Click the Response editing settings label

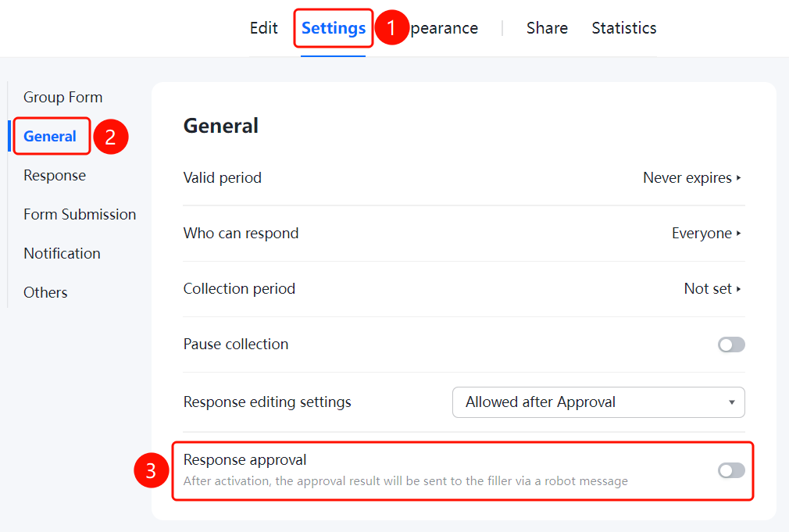pos(267,402)
